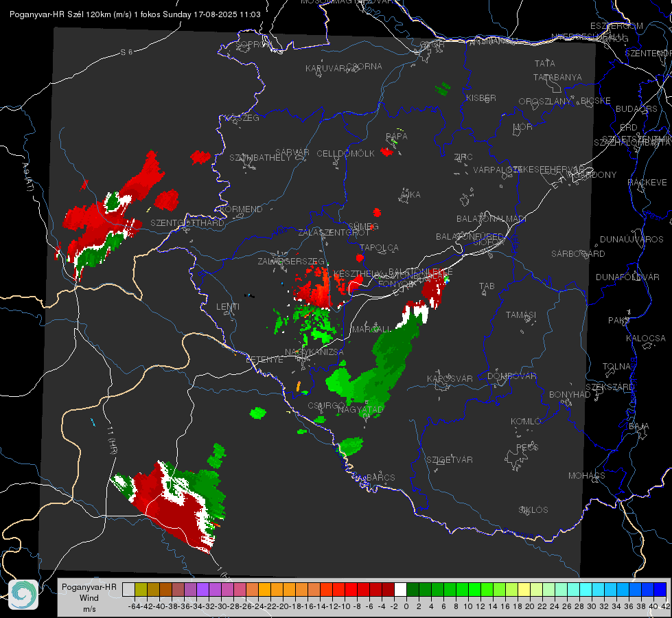This screenshot has height=618, width=672.
Task: Select the KOMLO label
Action: tap(526, 422)
